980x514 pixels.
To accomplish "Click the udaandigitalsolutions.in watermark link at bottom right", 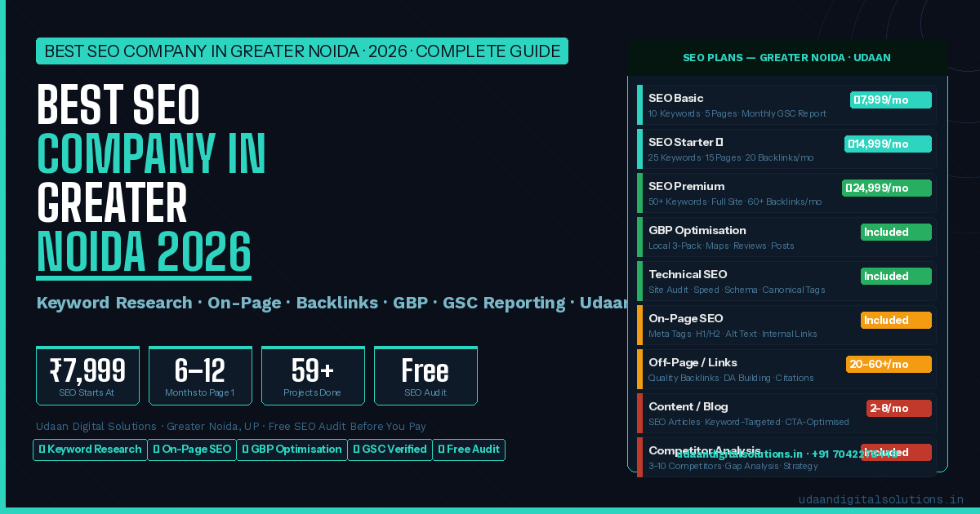I will (x=880, y=499).
